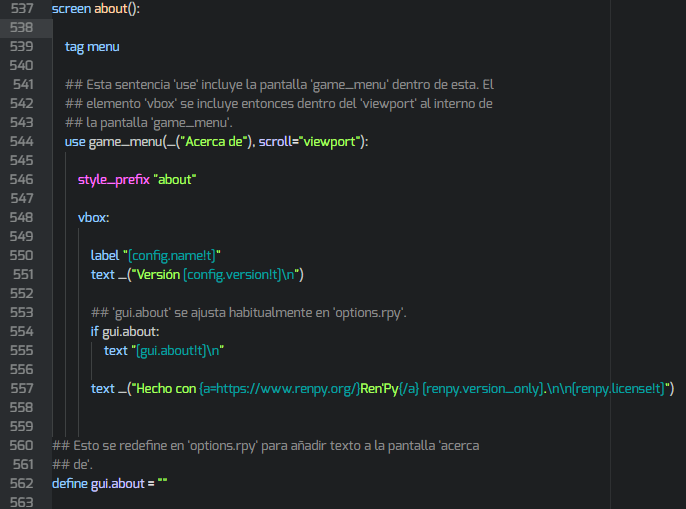Click the "[gui.about!t]\n" text string
This screenshot has height=509, width=686.
[x=176, y=351]
